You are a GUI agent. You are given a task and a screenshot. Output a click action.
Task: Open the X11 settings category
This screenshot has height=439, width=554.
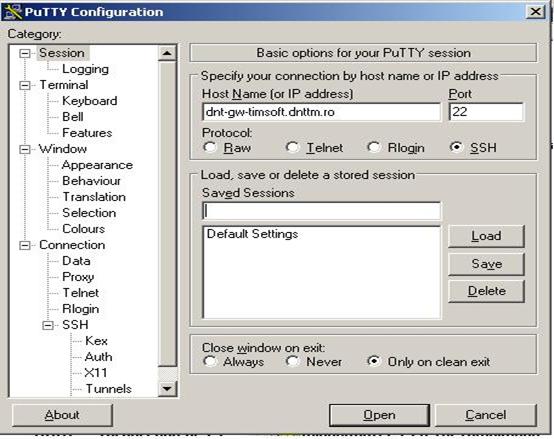[95, 373]
